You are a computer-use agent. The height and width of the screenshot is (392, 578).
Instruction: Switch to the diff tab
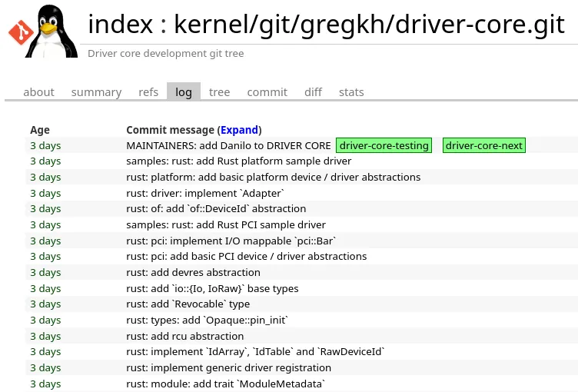313,92
